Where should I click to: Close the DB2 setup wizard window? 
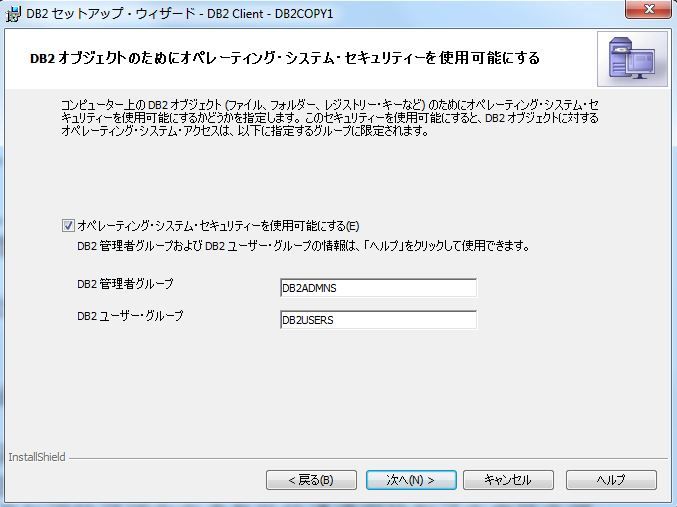click(x=648, y=10)
